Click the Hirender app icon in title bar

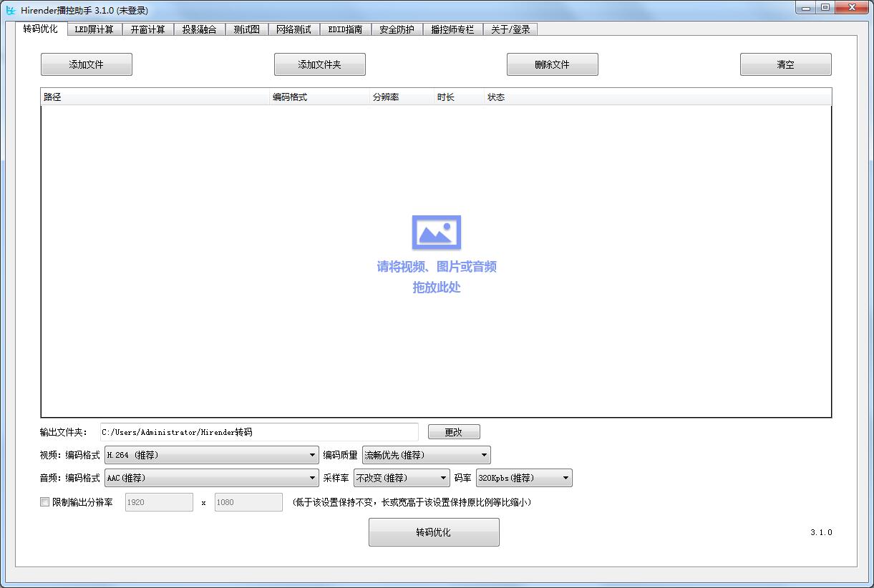click(11, 10)
